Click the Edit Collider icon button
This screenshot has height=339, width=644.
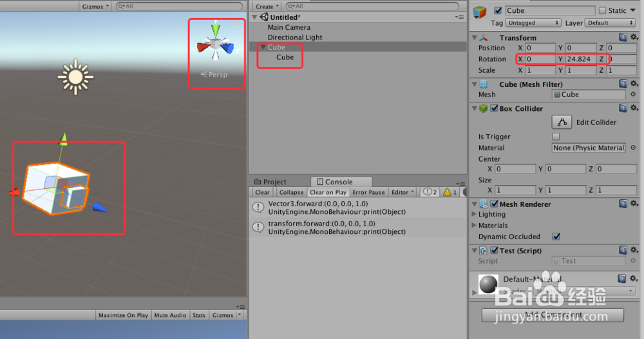tap(562, 122)
